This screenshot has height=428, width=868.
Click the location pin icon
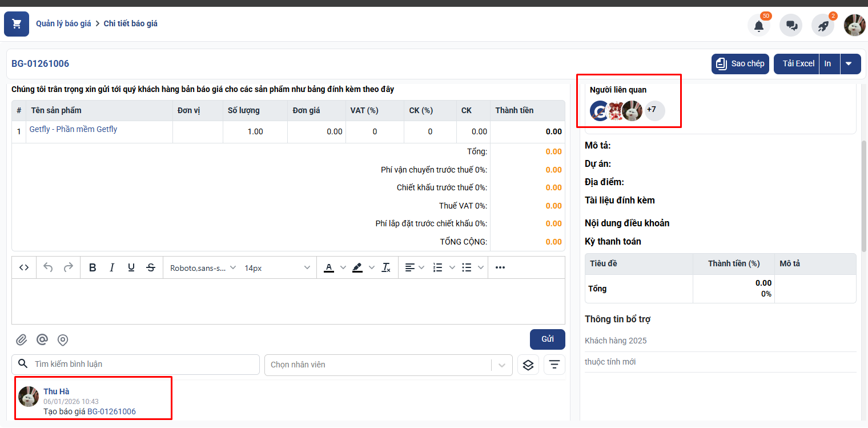(63, 340)
